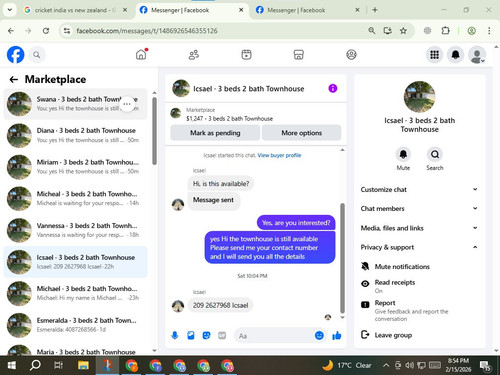Bookmark this page with the star icon
This screenshot has height=375, width=500.
403,31
